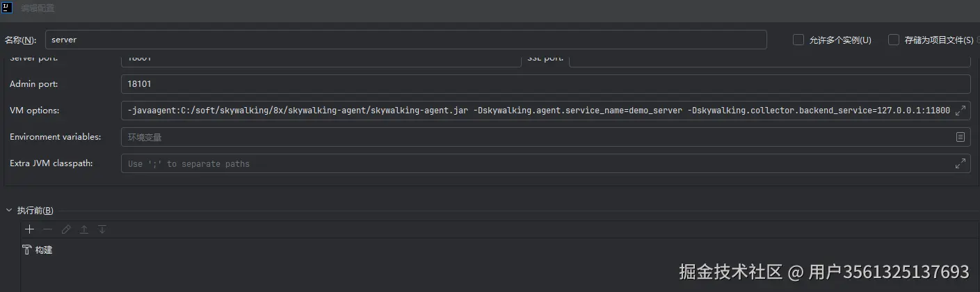Move the before-launch task up
The width and height of the screenshot is (980, 292).
tap(84, 229)
